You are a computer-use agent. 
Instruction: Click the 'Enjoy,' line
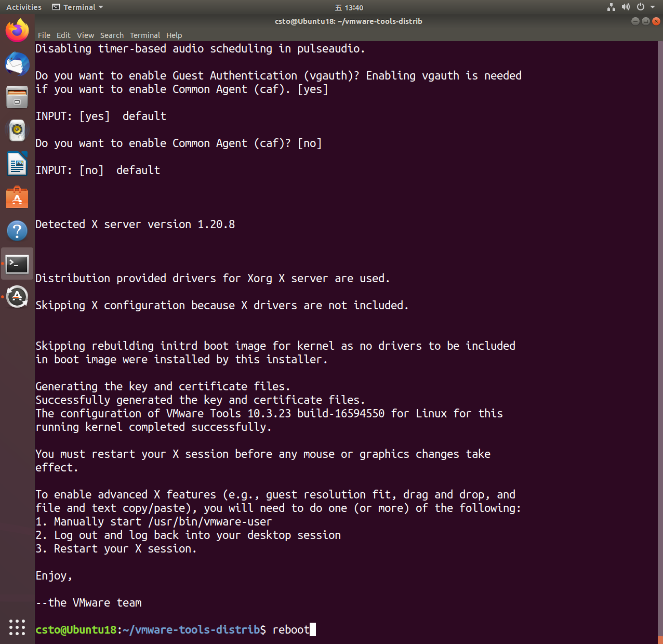tap(54, 575)
